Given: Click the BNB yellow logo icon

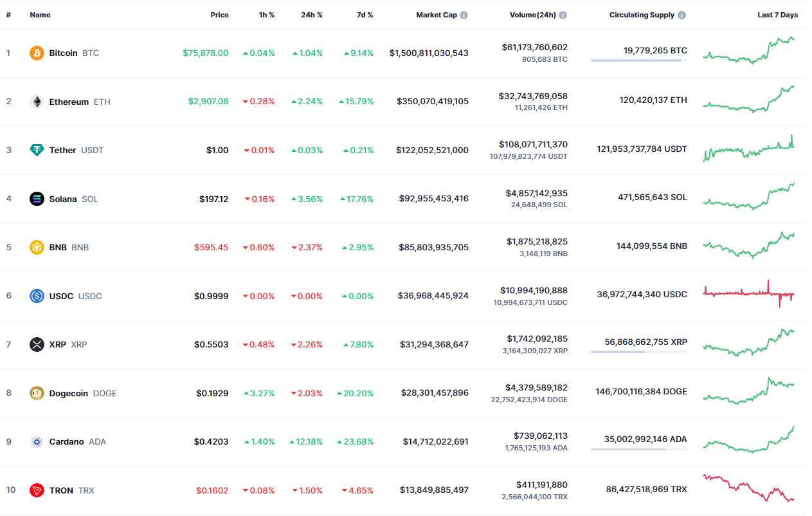Looking at the screenshot, I should point(37,247).
